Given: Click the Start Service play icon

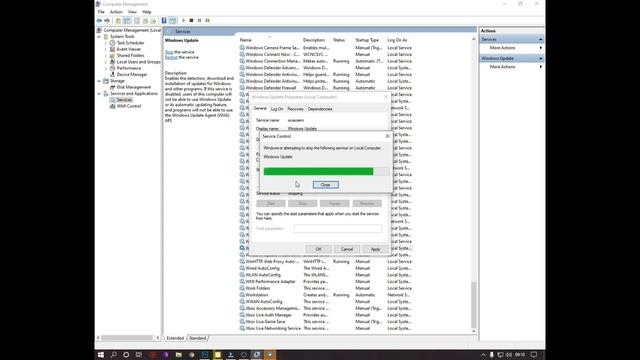Looking at the screenshot, I should pos(183,20).
